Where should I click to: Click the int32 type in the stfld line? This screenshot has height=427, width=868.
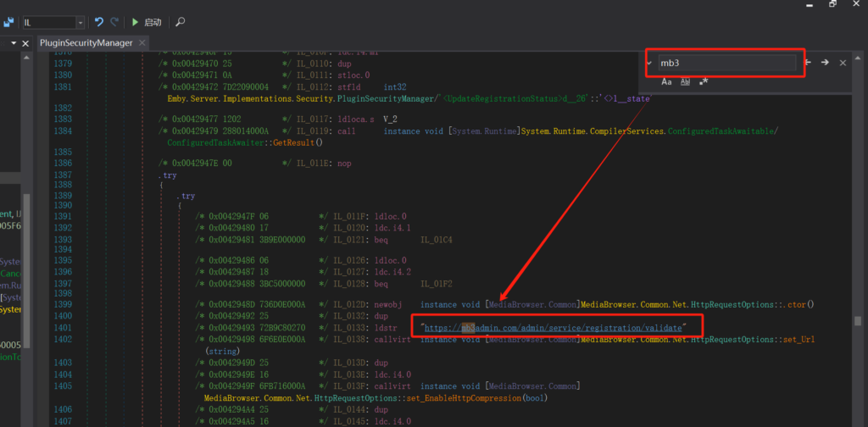click(x=395, y=86)
